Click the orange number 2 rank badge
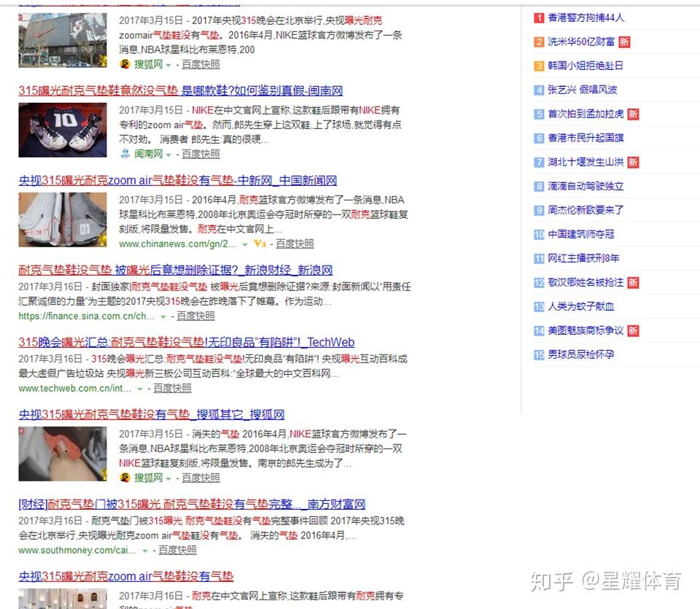This screenshot has height=609, width=700. tap(539, 42)
